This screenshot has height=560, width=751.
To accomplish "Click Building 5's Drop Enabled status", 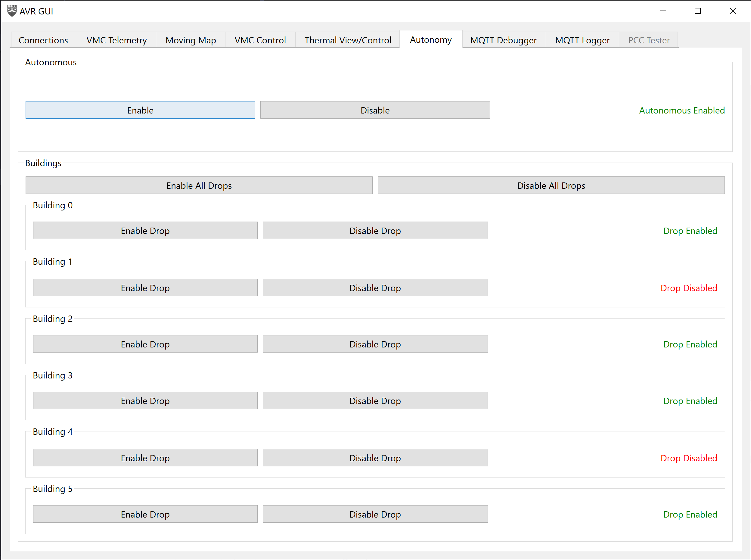I will point(690,515).
